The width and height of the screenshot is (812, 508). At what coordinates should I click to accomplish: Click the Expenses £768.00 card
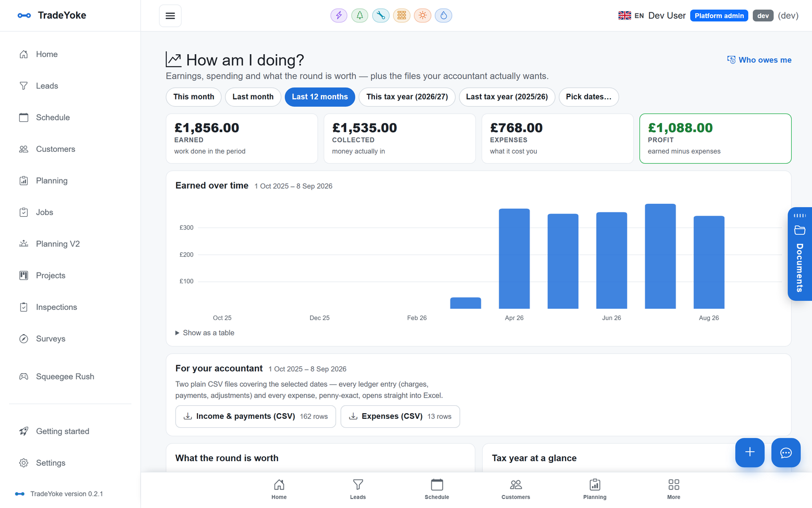pyautogui.click(x=558, y=139)
